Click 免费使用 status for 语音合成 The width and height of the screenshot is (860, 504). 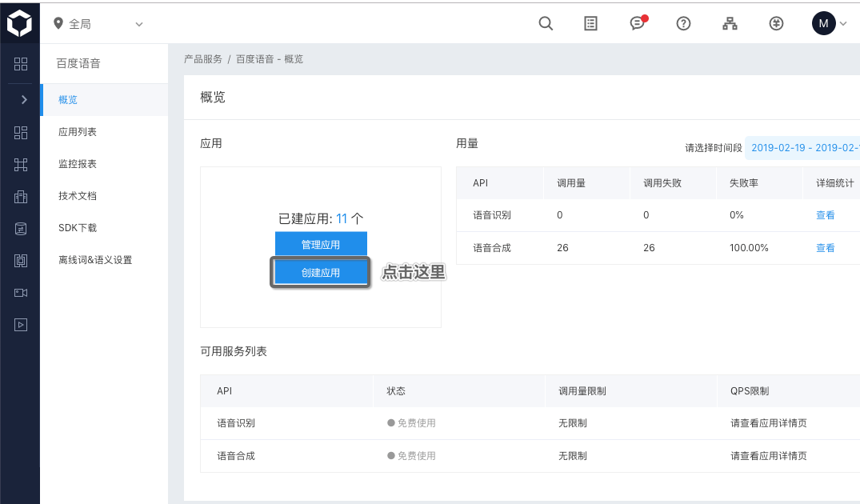(x=411, y=456)
